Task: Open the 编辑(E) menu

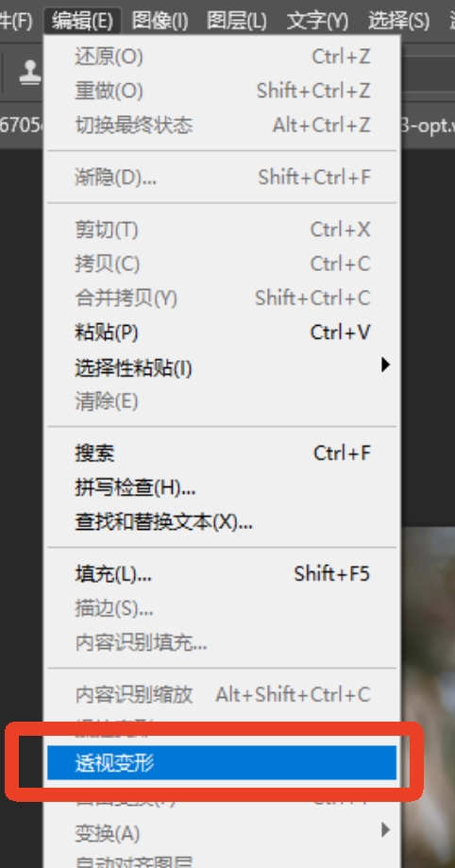Action: (82, 21)
